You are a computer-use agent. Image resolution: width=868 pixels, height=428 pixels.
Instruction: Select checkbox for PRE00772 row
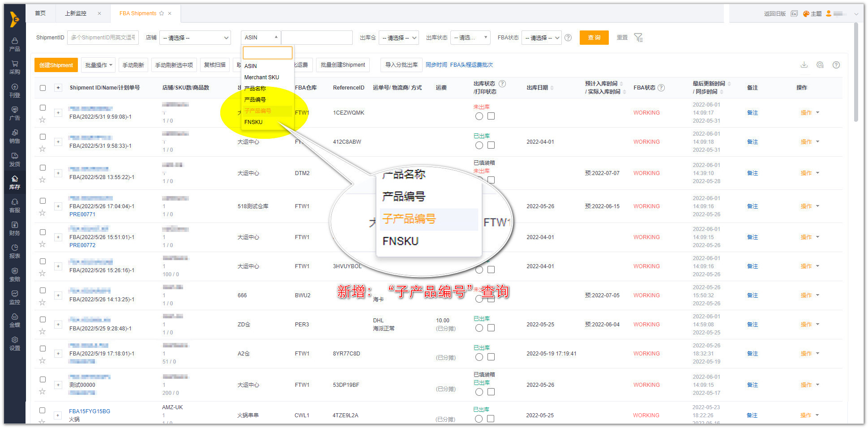(x=43, y=232)
